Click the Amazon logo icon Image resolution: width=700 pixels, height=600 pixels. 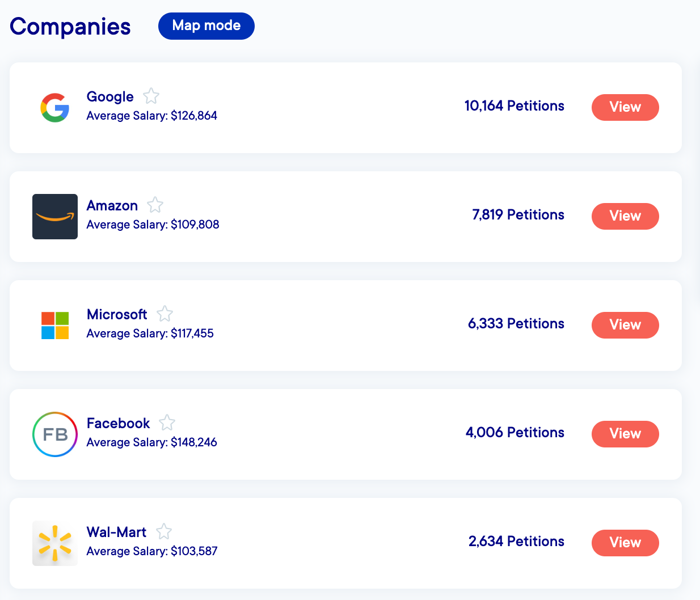(55, 217)
